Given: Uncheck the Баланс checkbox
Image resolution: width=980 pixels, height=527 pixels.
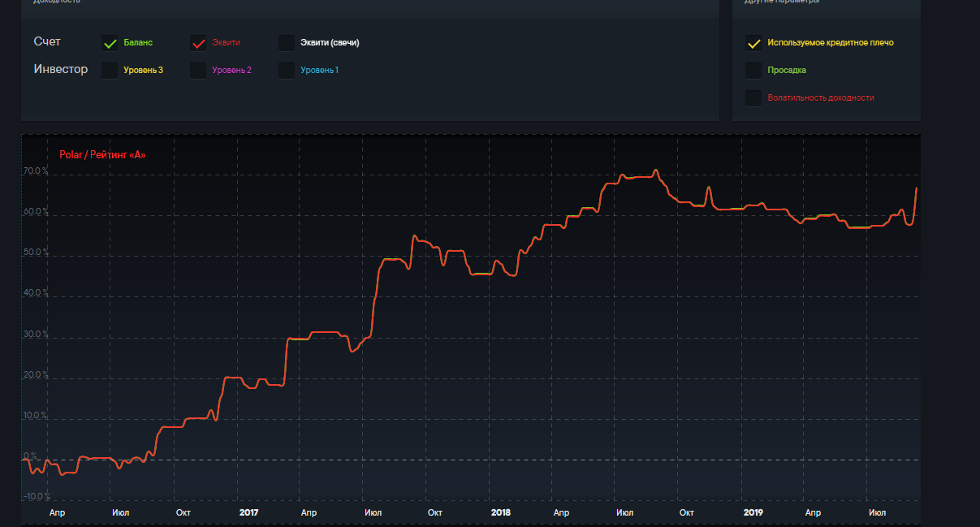Looking at the screenshot, I should 110,43.
